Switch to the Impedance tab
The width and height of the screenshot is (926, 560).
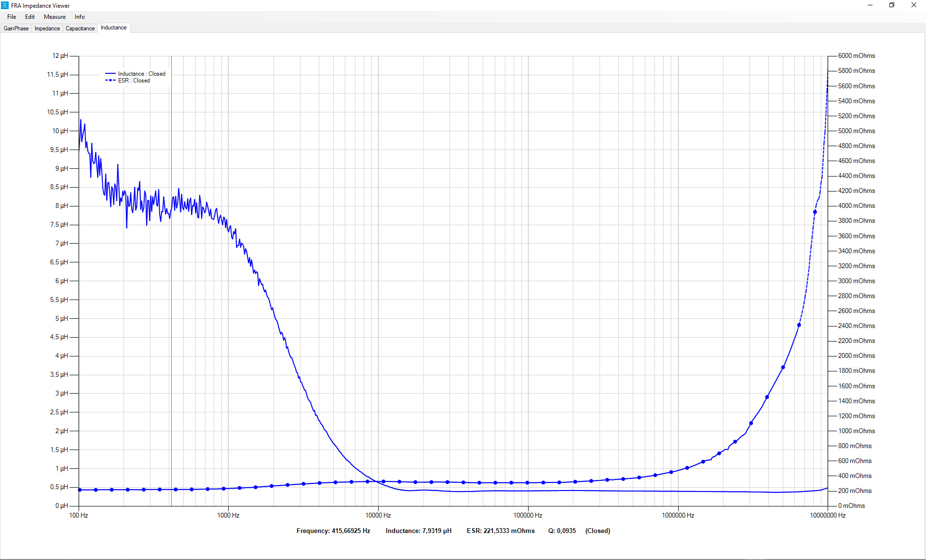(47, 28)
